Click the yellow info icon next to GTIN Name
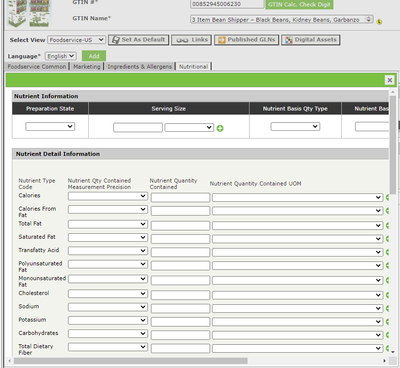The height and width of the screenshot is (368, 400). [379, 22]
